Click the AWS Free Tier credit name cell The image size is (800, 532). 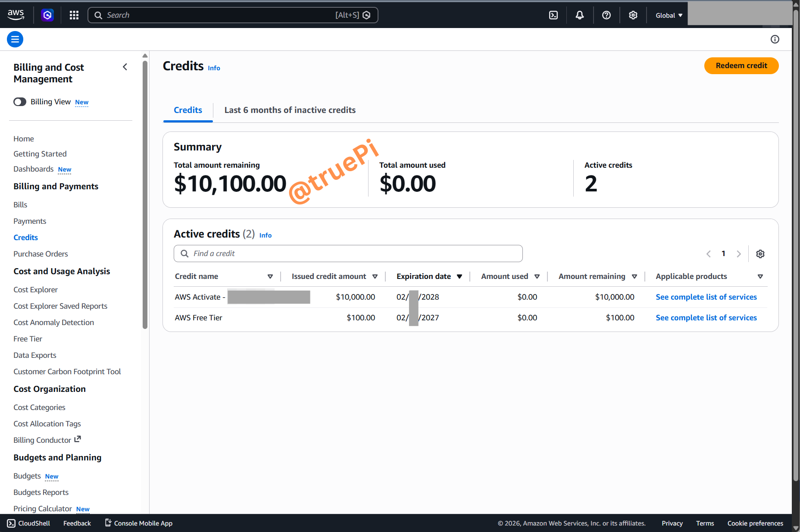click(198, 318)
